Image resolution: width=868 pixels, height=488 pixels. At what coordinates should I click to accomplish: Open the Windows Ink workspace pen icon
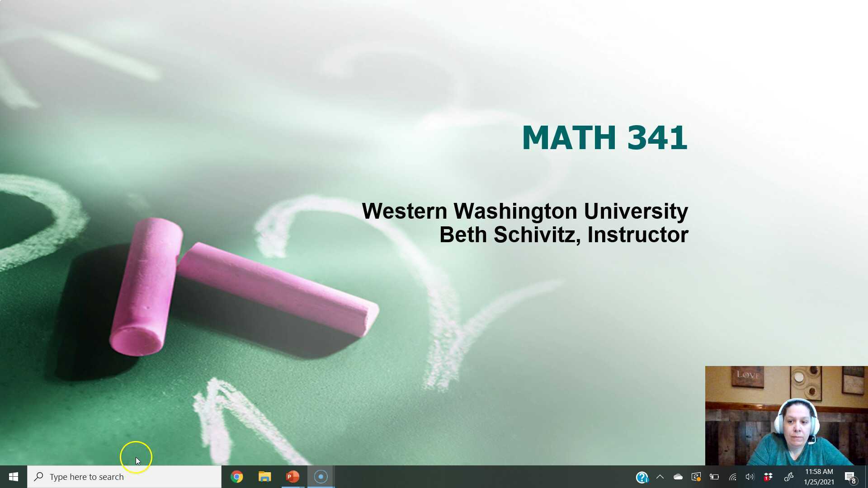pyautogui.click(x=788, y=477)
